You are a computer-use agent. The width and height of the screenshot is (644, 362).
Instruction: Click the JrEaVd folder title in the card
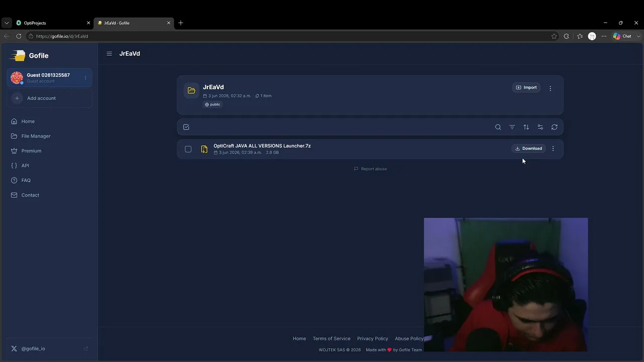coord(213,87)
